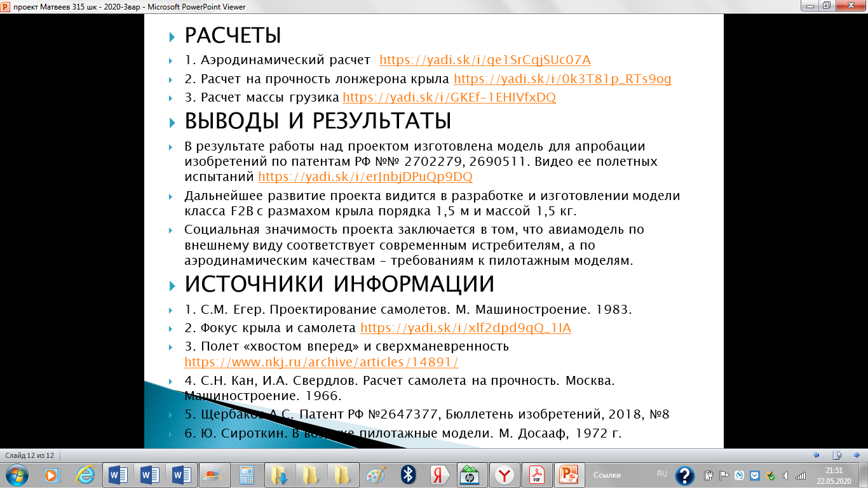Click the text '2. Фокус крыла и самолета'
The image size is (868, 489).
coord(270,328)
